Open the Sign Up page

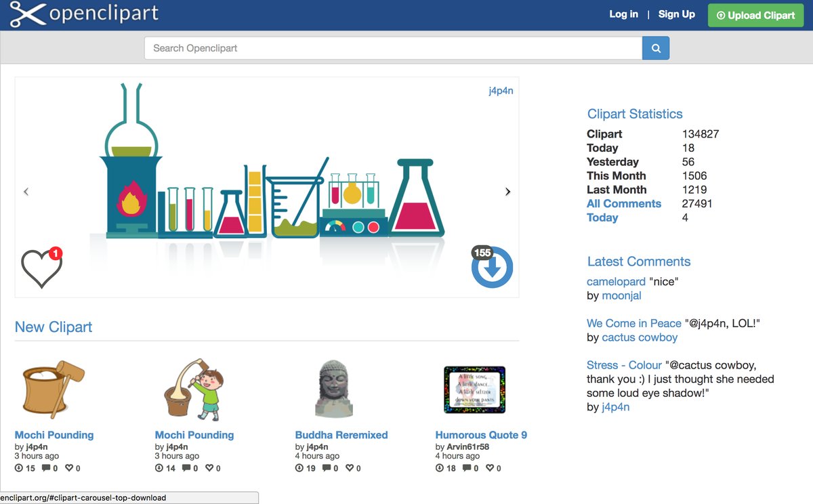tap(676, 14)
